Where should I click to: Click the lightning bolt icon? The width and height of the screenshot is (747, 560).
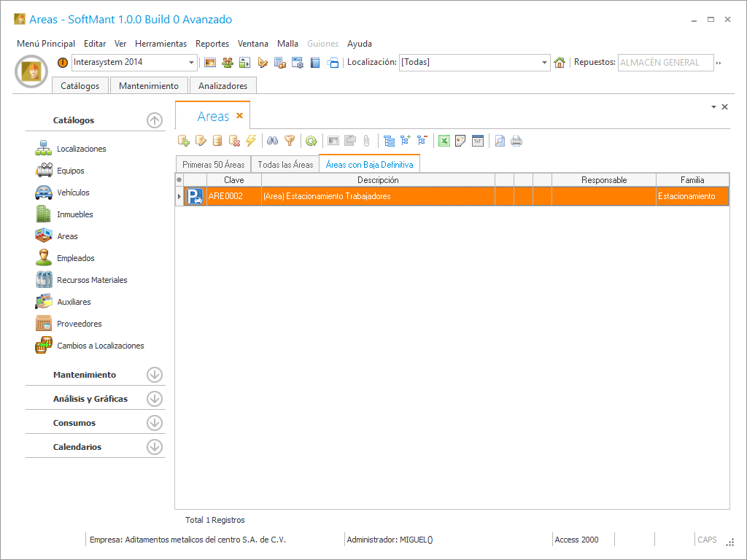pyautogui.click(x=251, y=141)
